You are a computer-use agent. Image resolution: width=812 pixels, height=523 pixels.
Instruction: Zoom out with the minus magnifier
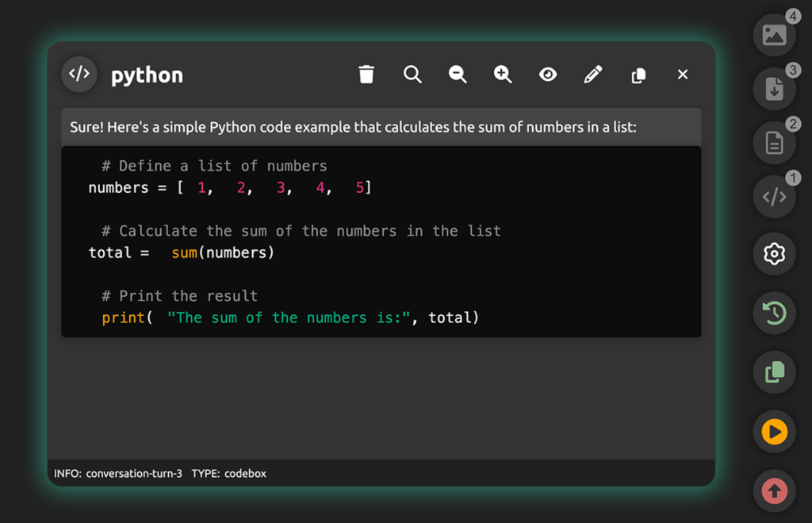pos(458,75)
